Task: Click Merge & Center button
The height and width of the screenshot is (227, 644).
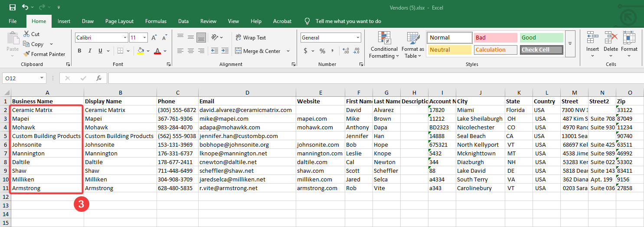Action: (258, 51)
